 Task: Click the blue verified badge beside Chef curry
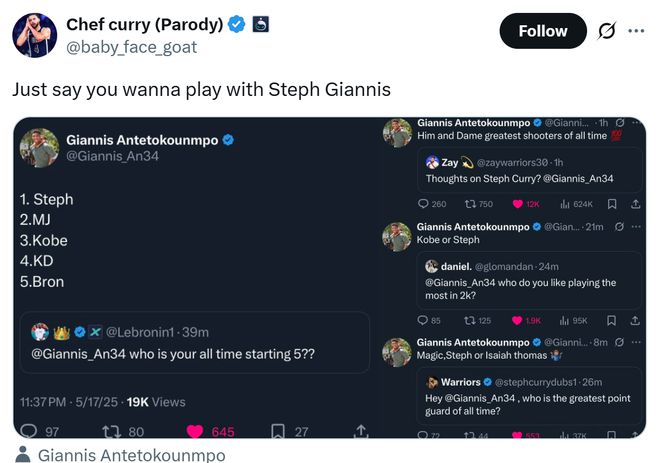[236, 23]
